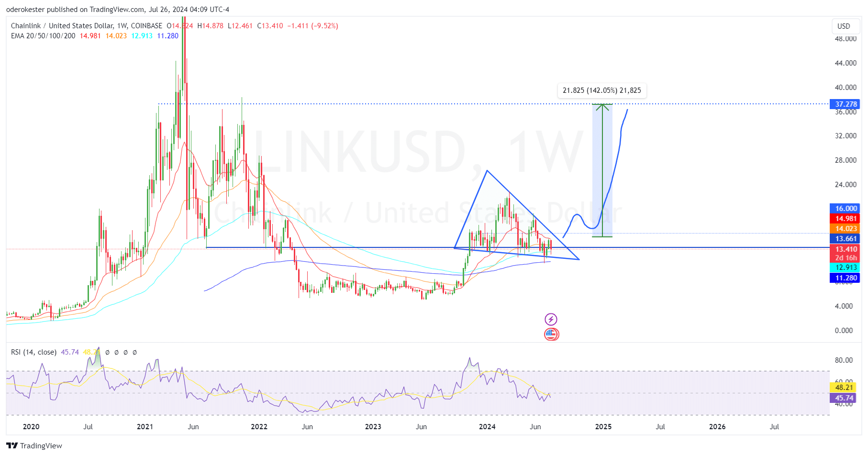Click the published-by oderokester header line

point(118,10)
